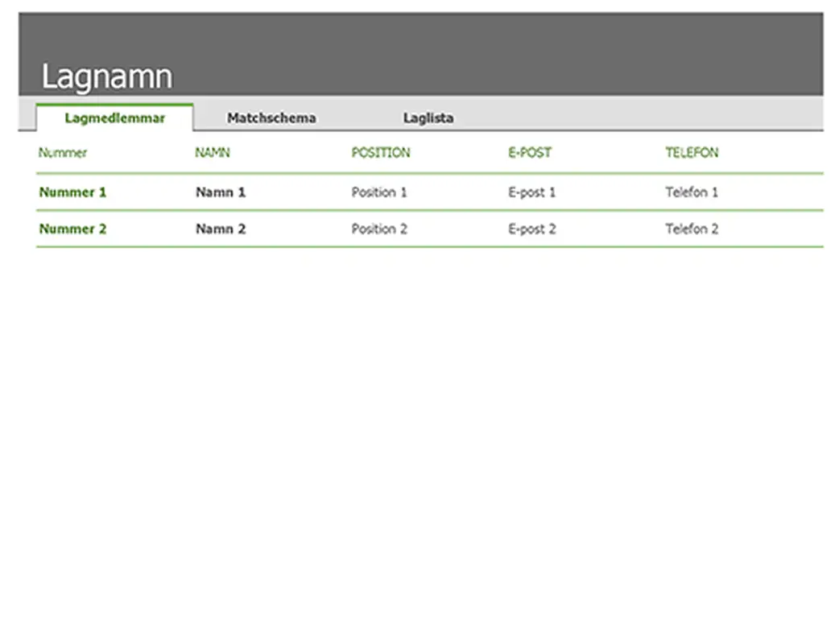Select the E-POST column header
The width and height of the screenshot is (839, 644).
pos(529,153)
